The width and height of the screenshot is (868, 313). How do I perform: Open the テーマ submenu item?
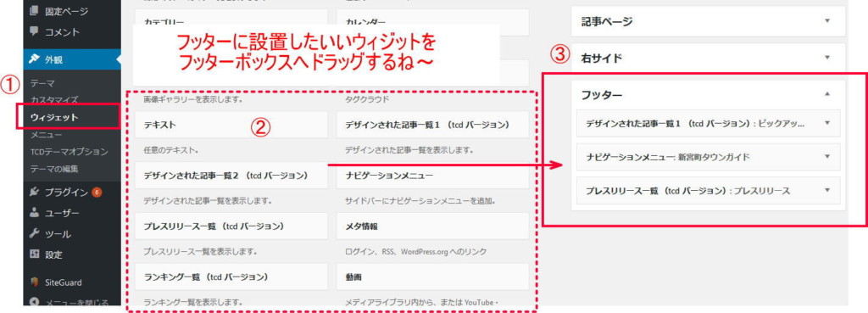[42, 84]
